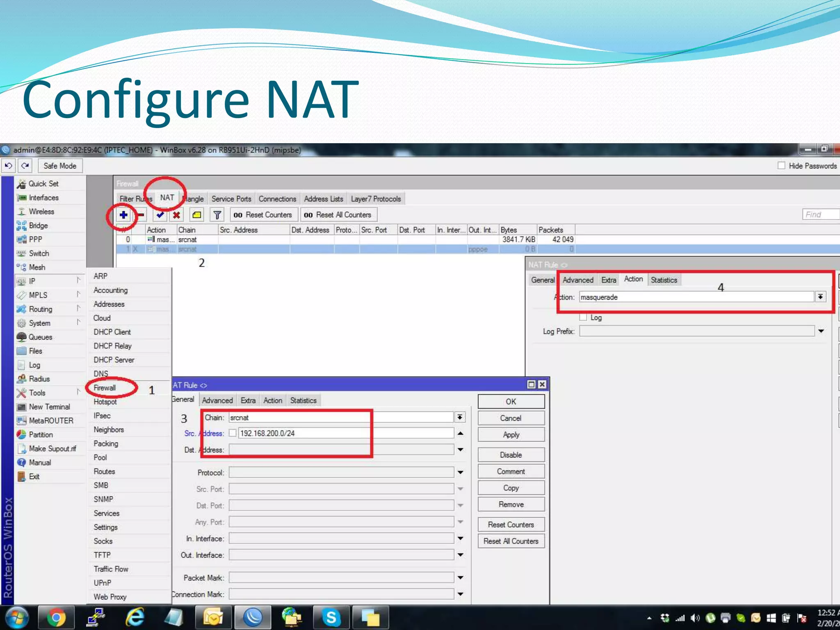The width and height of the screenshot is (840, 630).
Task: Expand the Log Prefix field arrow
Action: [821, 331]
